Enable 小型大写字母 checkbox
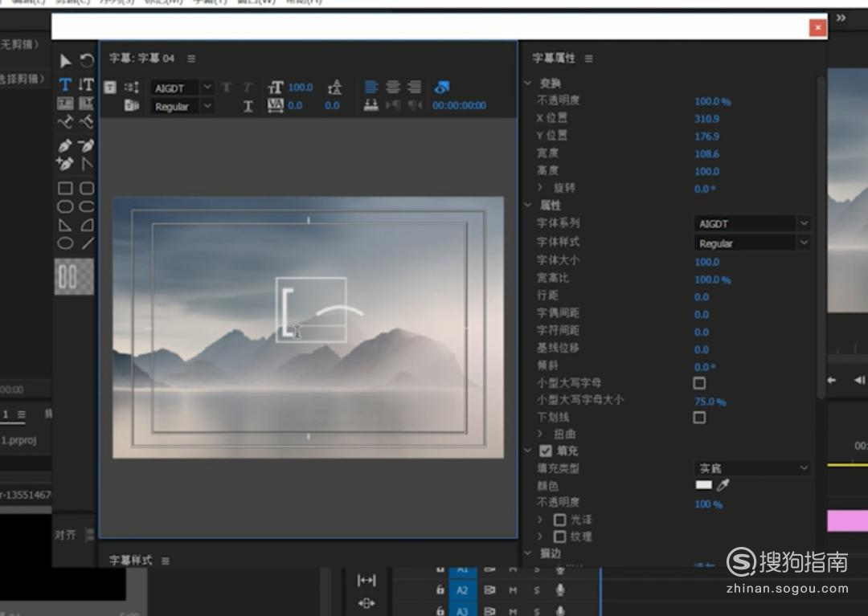Screen dimensions: 868x616 pyautogui.click(x=699, y=382)
